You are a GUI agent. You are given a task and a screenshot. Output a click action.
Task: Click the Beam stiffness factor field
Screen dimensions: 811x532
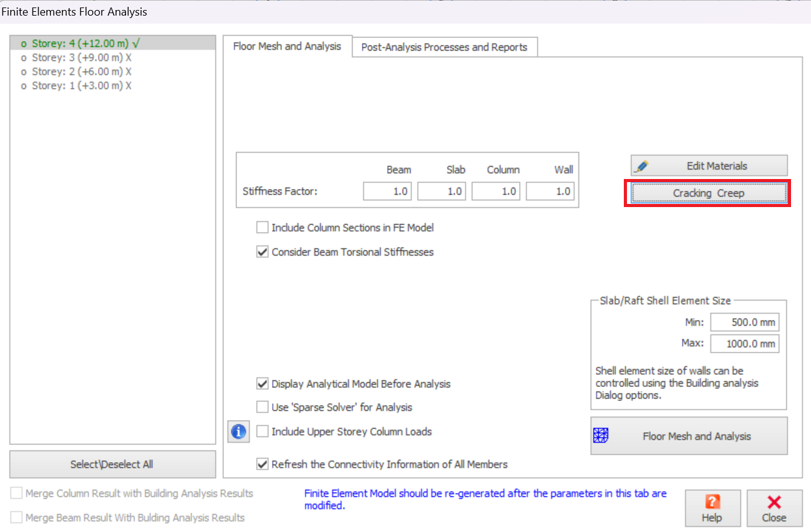click(387, 191)
